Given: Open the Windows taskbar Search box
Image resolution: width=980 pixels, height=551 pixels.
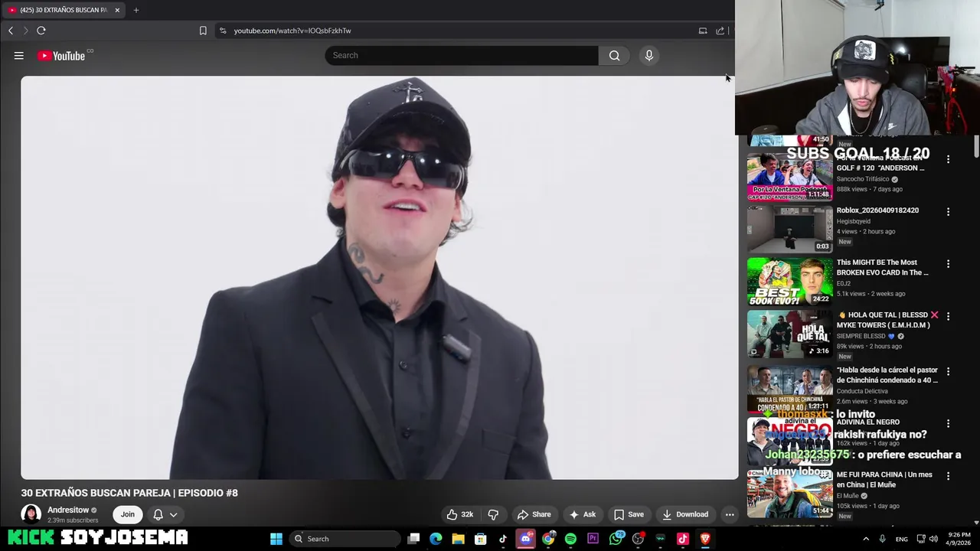Looking at the screenshot, I should click(345, 539).
